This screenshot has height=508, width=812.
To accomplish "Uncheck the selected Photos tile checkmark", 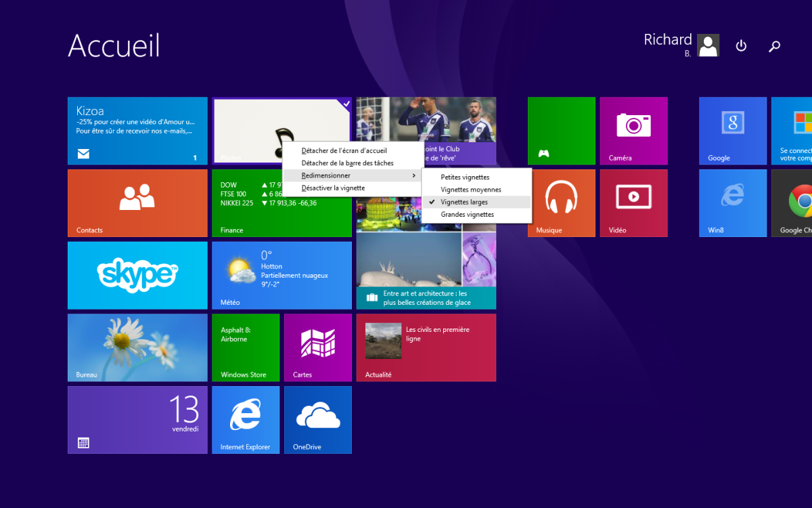I will pyautogui.click(x=346, y=104).
